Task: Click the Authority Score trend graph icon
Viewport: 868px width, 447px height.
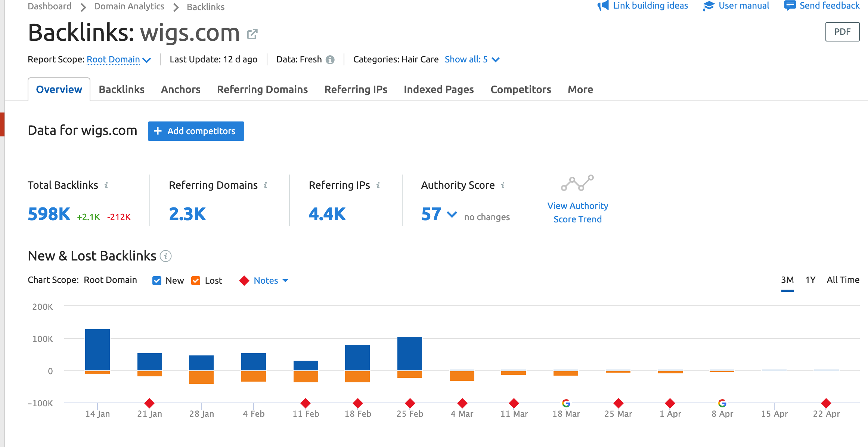Action: coord(577,183)
